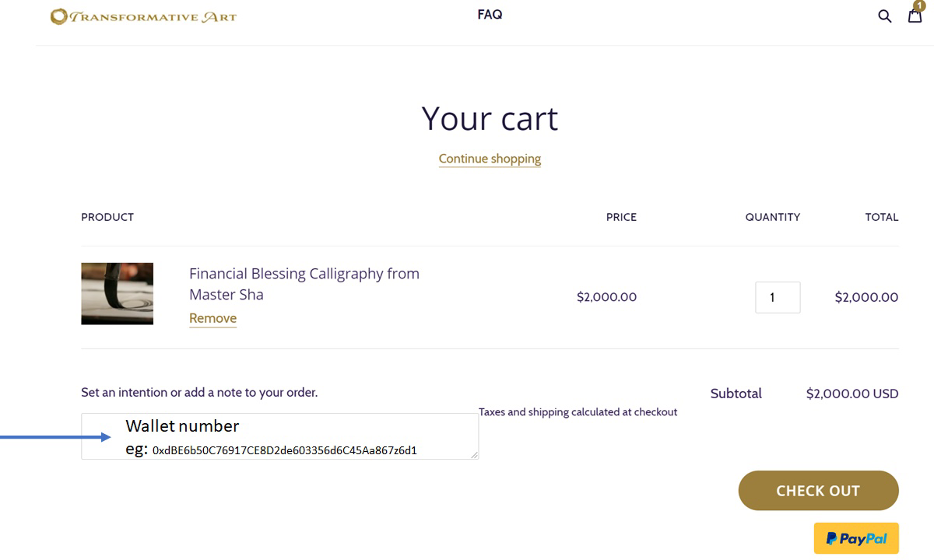Click the Your cart heading
Screen dimensions: 934x560
(x=490, y=118)
